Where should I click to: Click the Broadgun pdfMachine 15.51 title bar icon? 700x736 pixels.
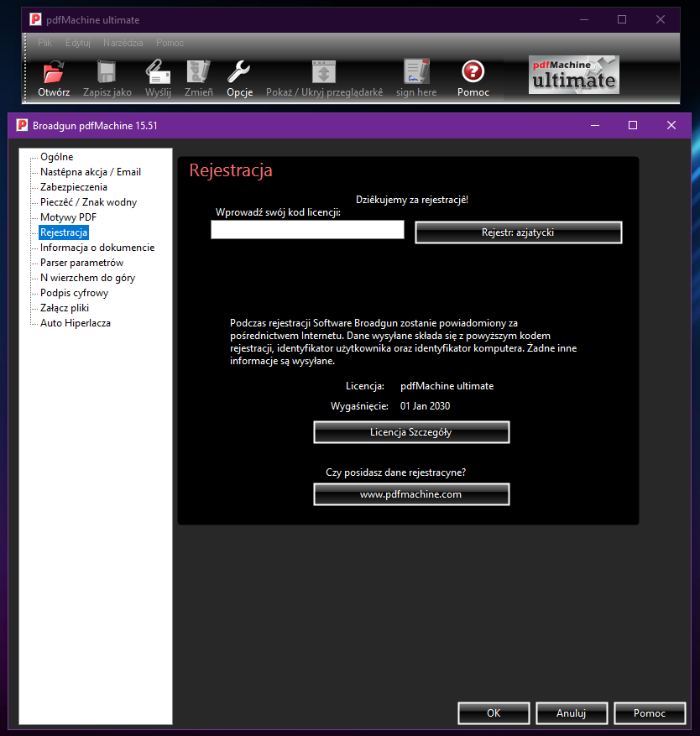22,125
